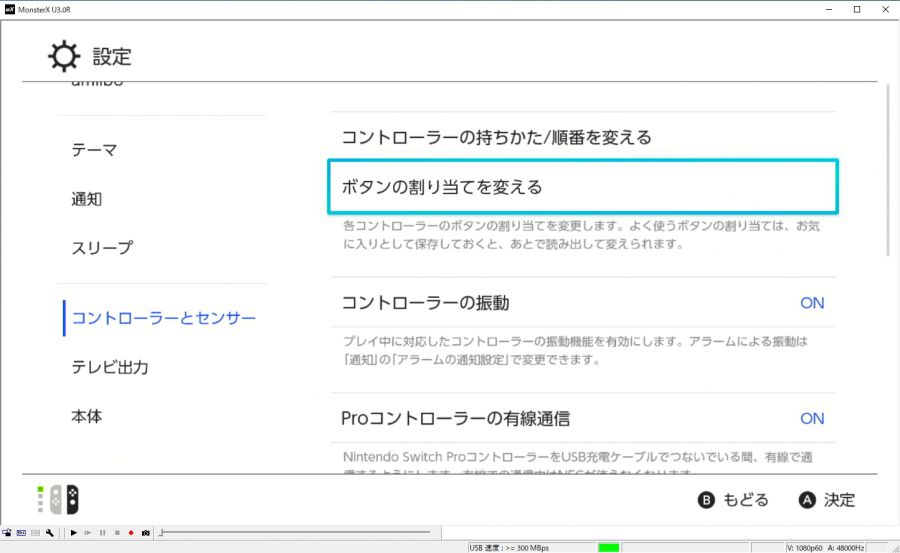Select 本体 in the settings sidebar
The height and width of the screenshot is (553, 900).
87,416
